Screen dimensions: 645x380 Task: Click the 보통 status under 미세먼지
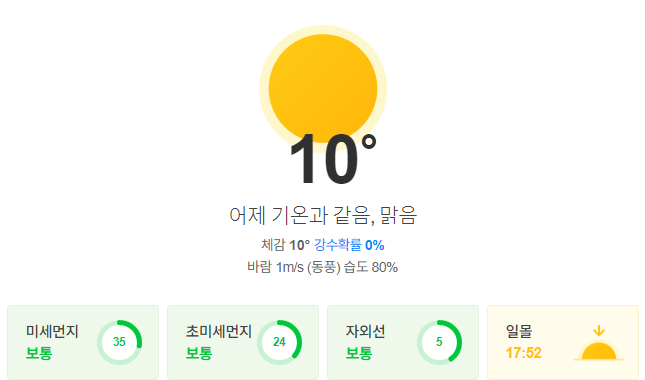coord(39,353)
